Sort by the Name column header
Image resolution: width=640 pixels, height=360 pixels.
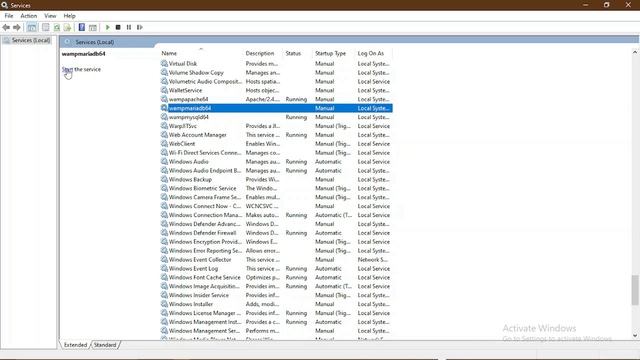click(x=200, y=53)
